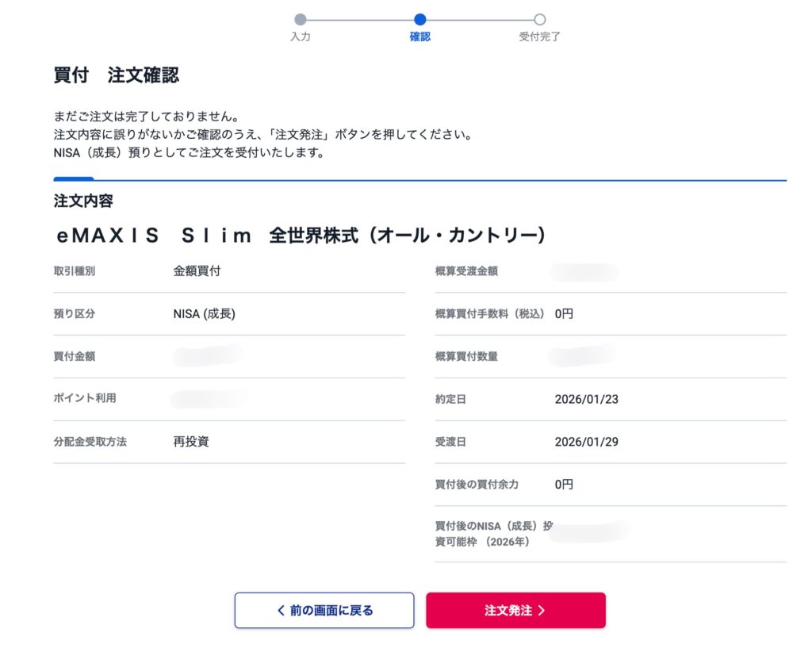Click the 約定日 value 2026/01/23
Viewport: 812px width, 652px height.
tap(586, 399)
